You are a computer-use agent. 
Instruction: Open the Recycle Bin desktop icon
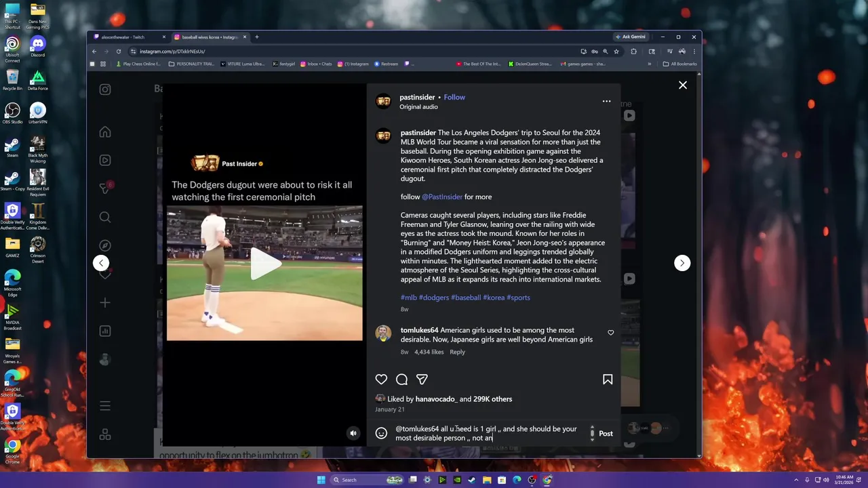point(12,80)
